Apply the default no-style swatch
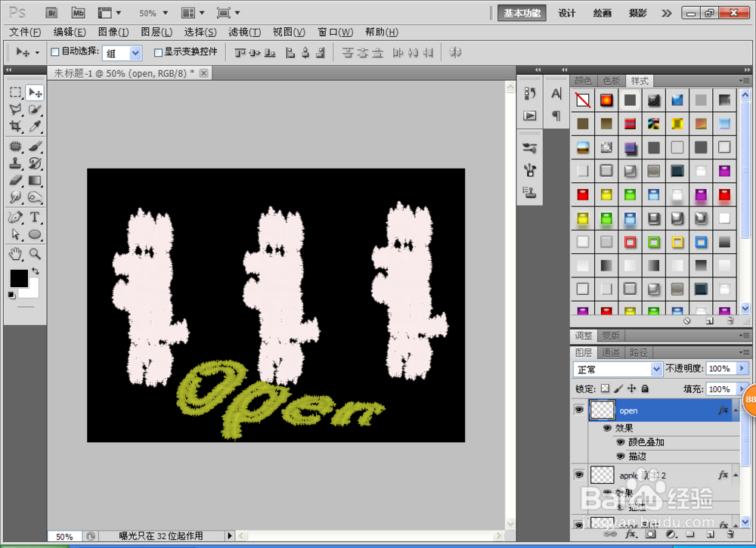The image size is (756, 548). 582,100
